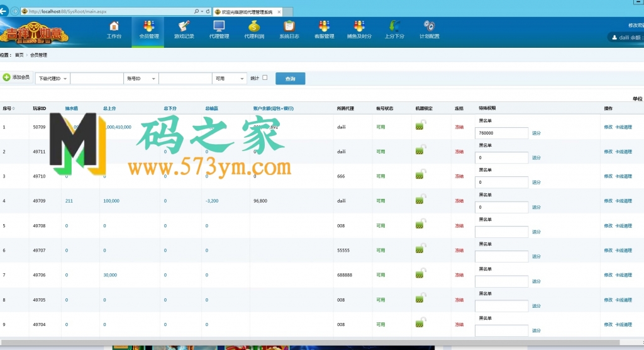Click the blue 查询 button
This screenshot has width=644, height=350.
tap(291, 79)
